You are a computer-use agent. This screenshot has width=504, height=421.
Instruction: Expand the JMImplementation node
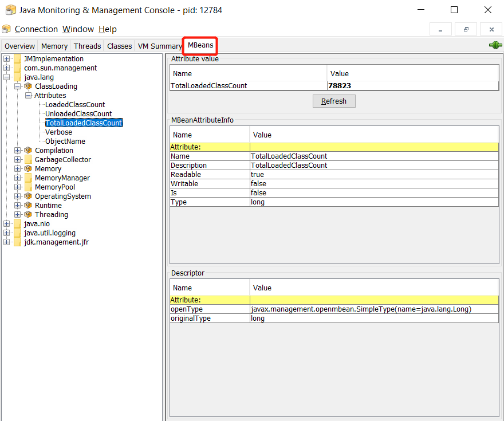pyautogui.click(x=7, y=59)
